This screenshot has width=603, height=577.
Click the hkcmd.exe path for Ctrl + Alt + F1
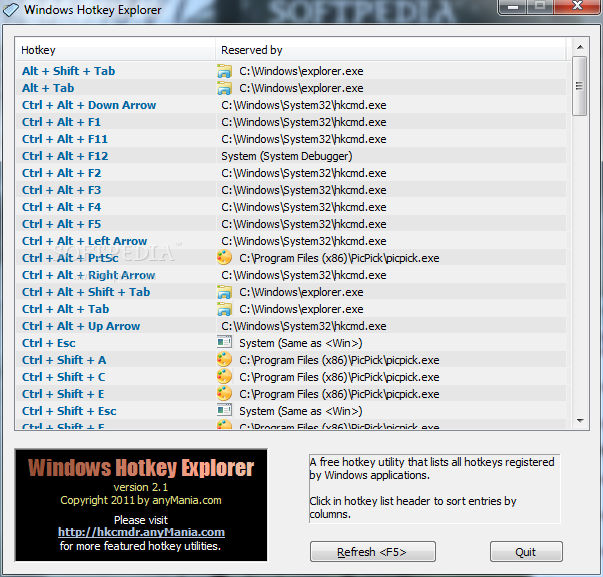pyautogui.click(x=304, y=122)
